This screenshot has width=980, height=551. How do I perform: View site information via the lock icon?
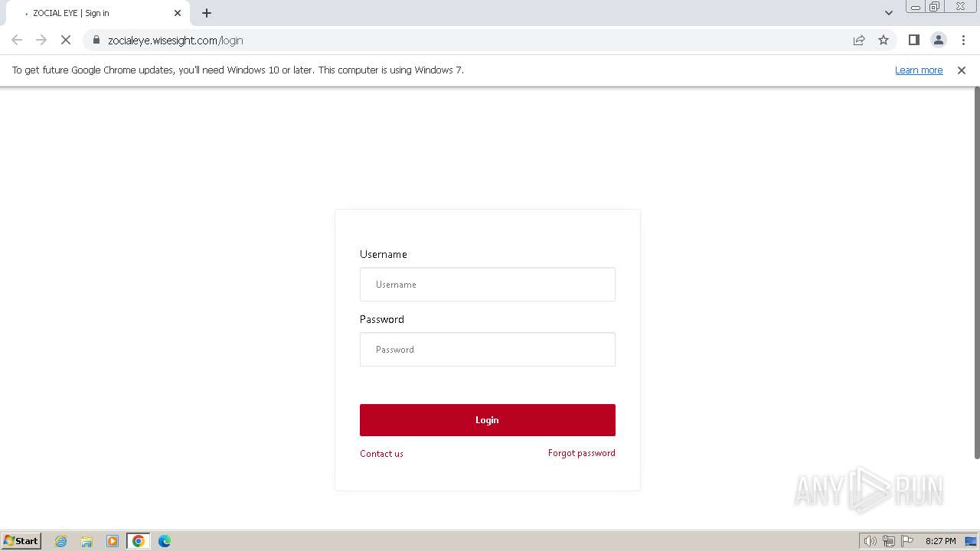point(96,40)
